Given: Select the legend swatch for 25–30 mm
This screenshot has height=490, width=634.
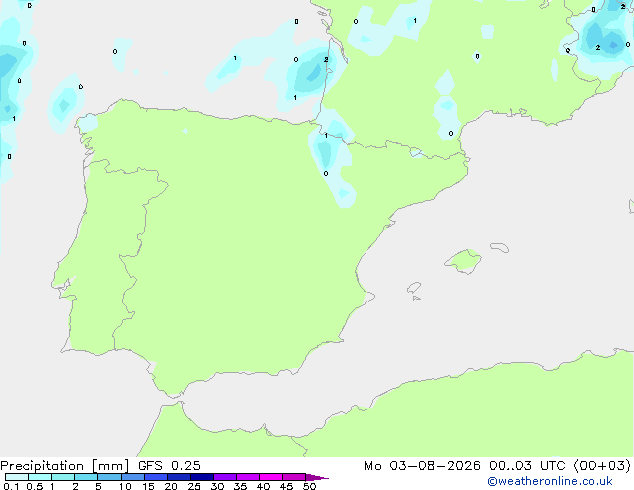Looking at the screenshot, I should tap(202, 477).
